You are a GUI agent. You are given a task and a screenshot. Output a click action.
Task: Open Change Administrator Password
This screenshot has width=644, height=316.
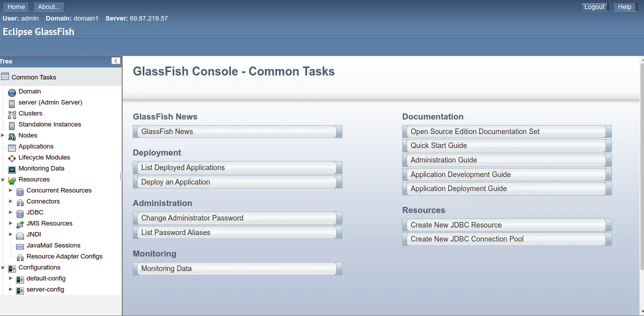237,218
